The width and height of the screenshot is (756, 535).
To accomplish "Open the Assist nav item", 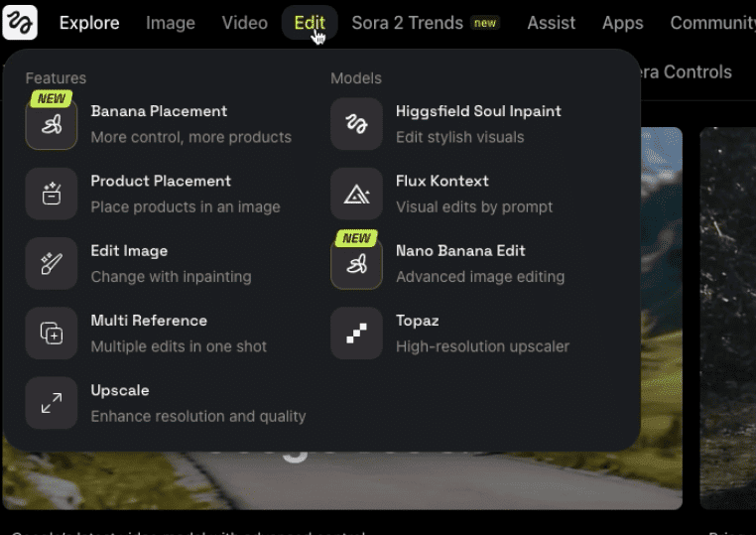I will 551,23.
